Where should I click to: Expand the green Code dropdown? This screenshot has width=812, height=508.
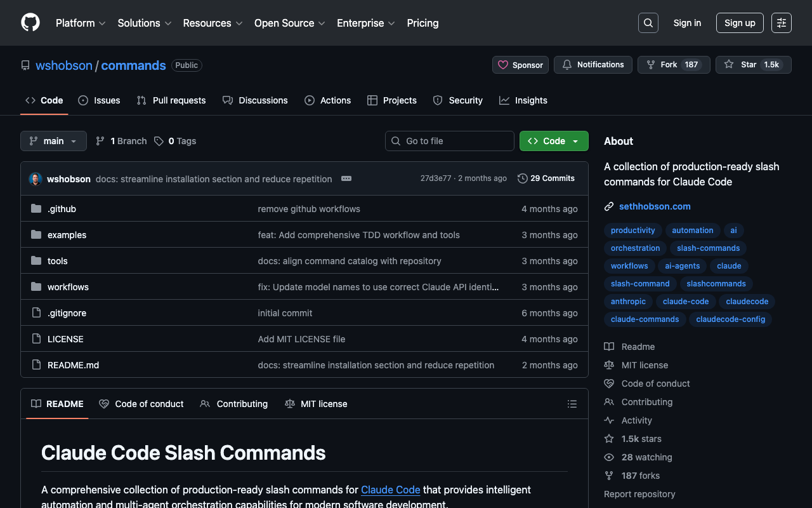(x=554, y=141)
